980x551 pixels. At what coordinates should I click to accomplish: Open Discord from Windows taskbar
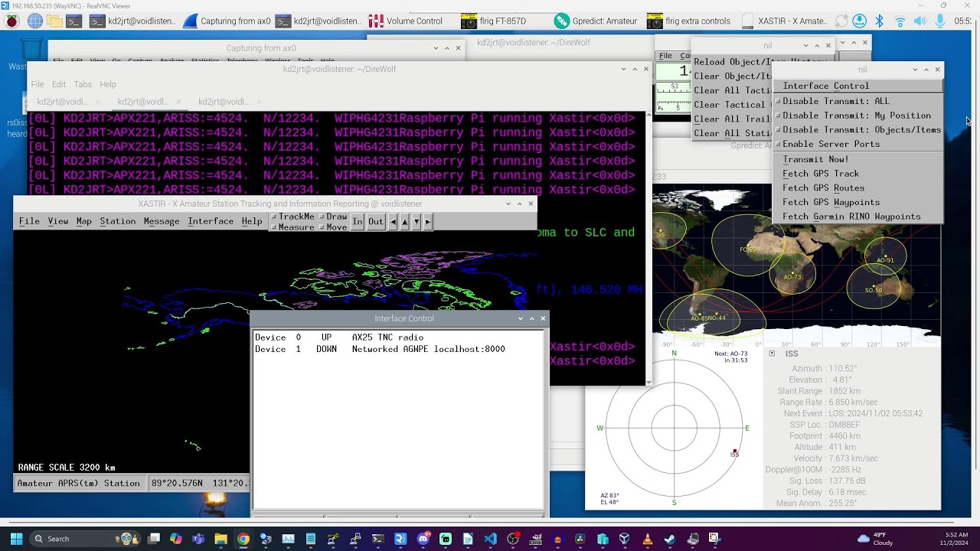coord(423,539)
